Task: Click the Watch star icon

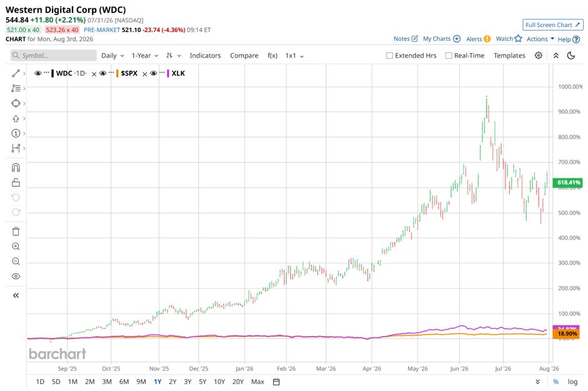Action: [x=518, y=38]
